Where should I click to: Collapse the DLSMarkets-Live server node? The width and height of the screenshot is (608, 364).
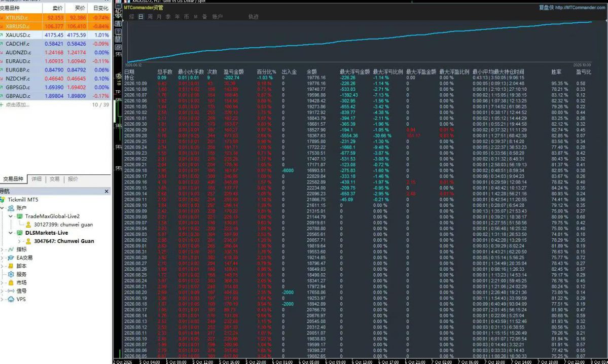(11, 233)
